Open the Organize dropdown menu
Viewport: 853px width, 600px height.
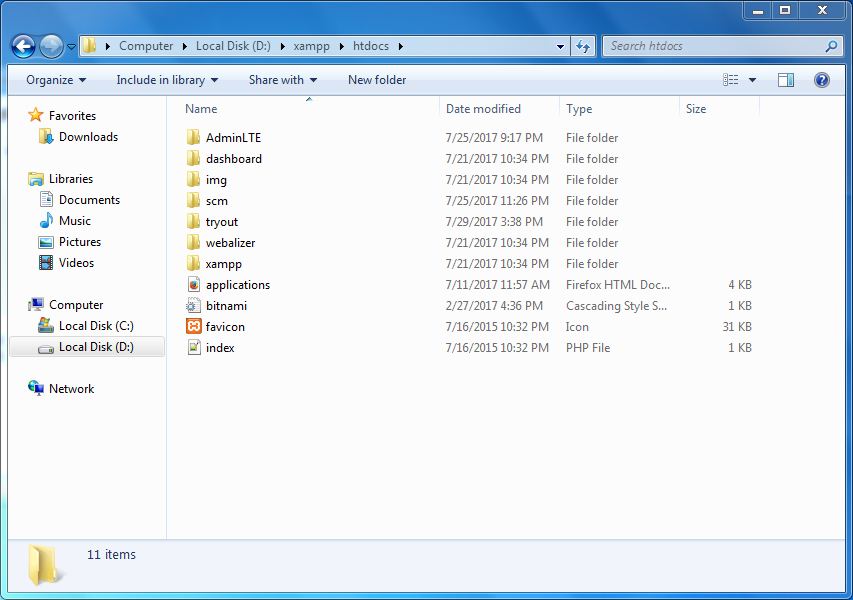point(56,80)
